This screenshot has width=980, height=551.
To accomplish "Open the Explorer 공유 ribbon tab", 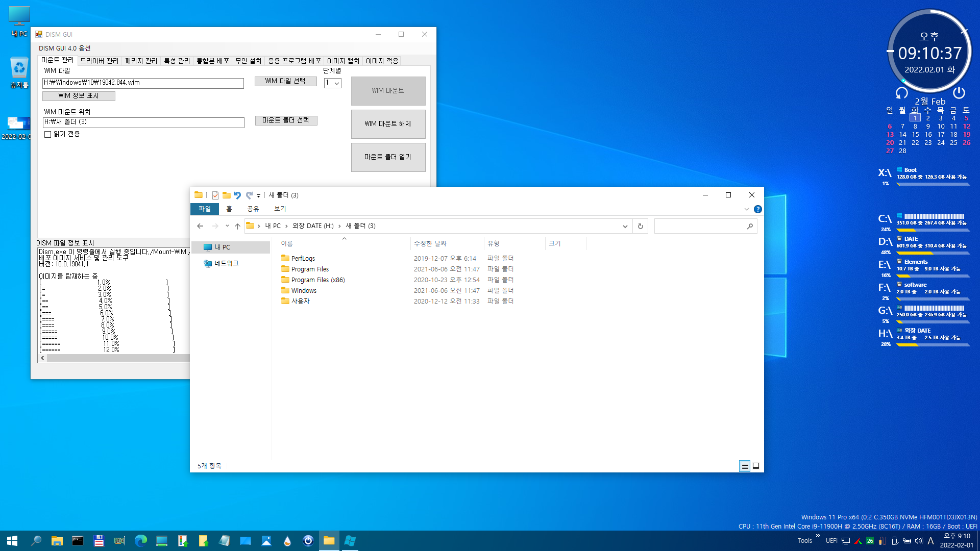I will point(253,209).
